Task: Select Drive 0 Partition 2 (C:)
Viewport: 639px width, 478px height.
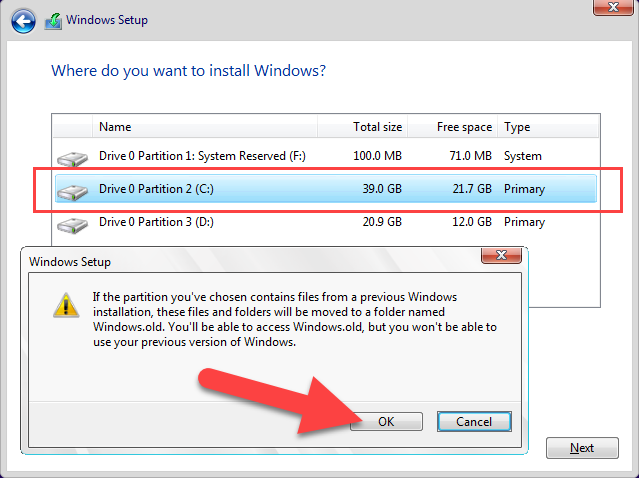Action: coord(326,189)
